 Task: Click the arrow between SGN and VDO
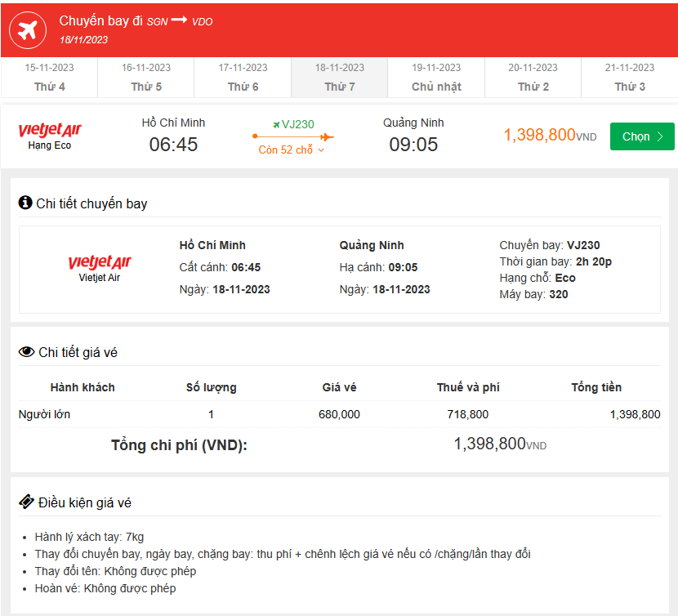coord(179,20)
